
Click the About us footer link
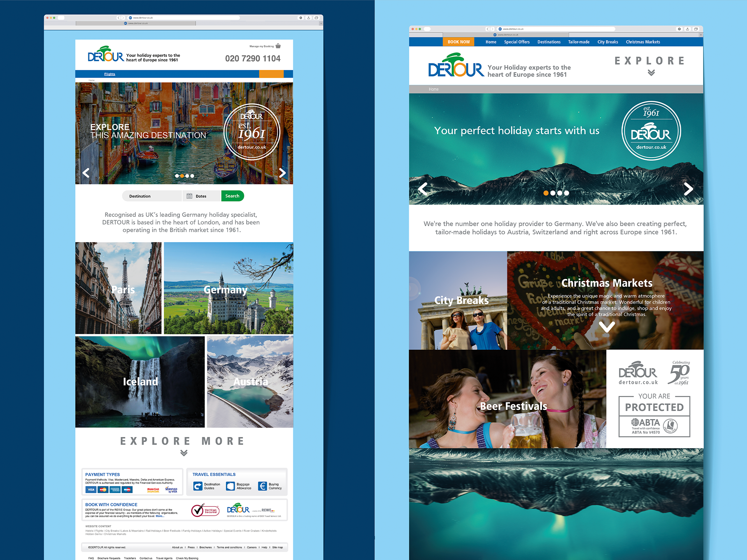coord(177,548)
